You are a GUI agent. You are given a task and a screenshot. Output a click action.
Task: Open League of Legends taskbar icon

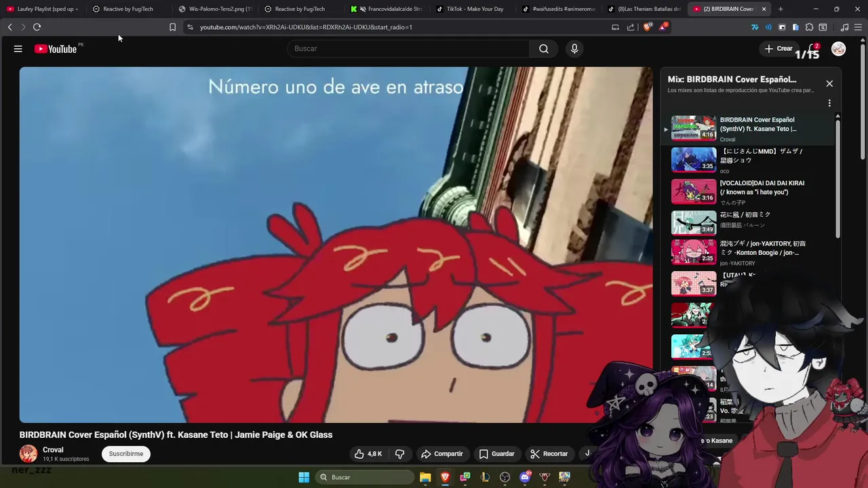point(485,477)
